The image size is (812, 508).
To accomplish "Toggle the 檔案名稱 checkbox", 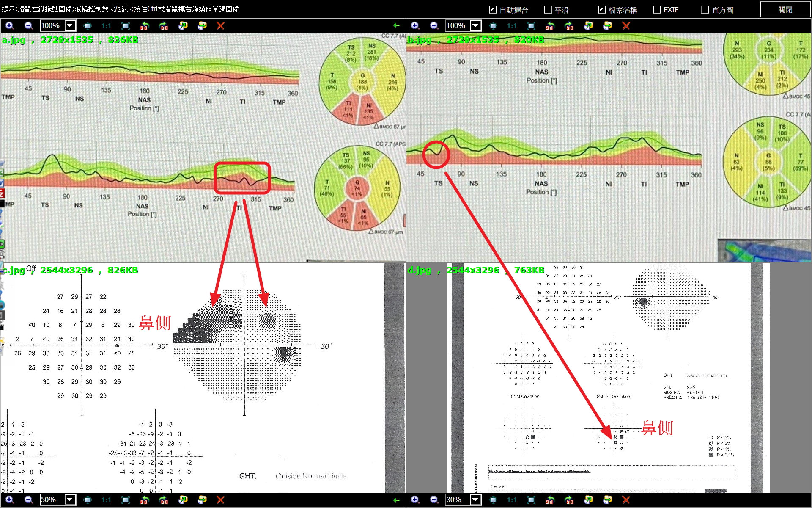I will [602, 10].
